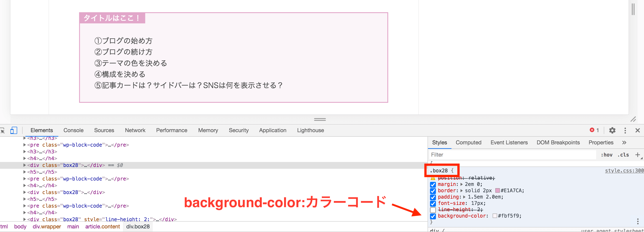Open the DevTools three-dot menu
The height and width of the screenshot is (232, 644).
pos(625,130)
